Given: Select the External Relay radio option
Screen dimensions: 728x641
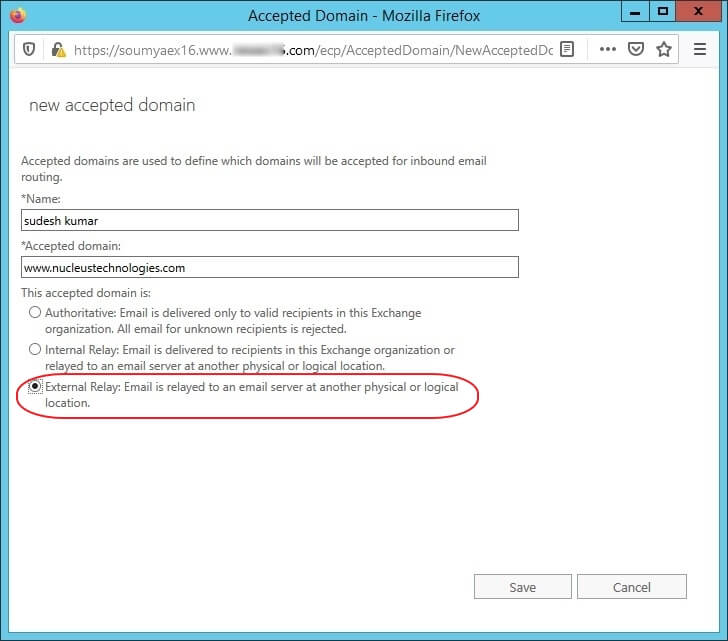Looking at the screenshot, I should coord(35,386).
